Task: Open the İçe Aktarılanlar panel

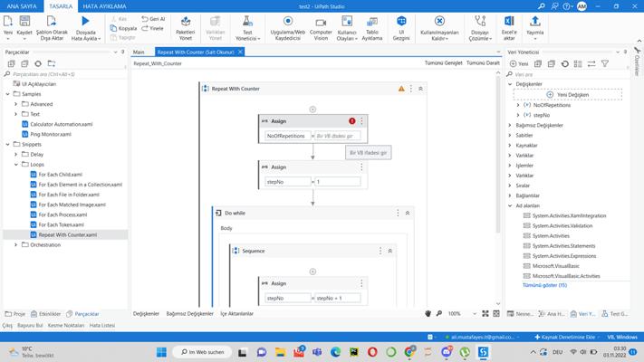Action: point(236,313)
